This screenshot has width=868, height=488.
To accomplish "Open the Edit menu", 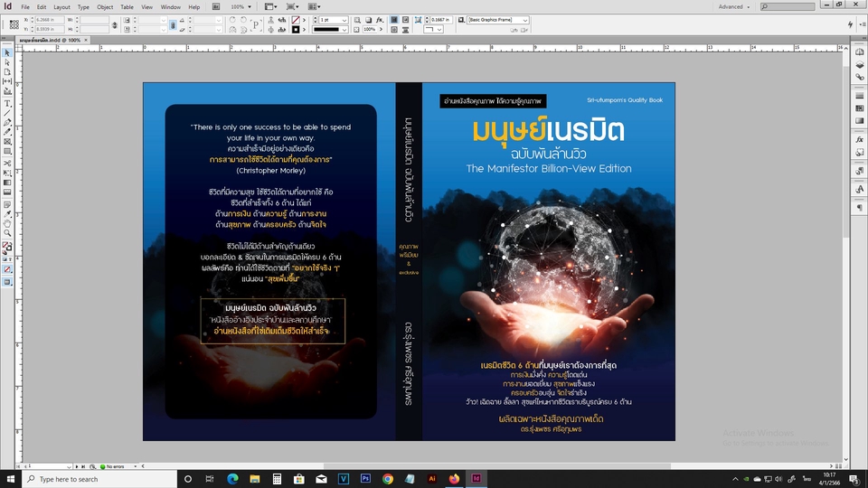I will click(42, 7).
